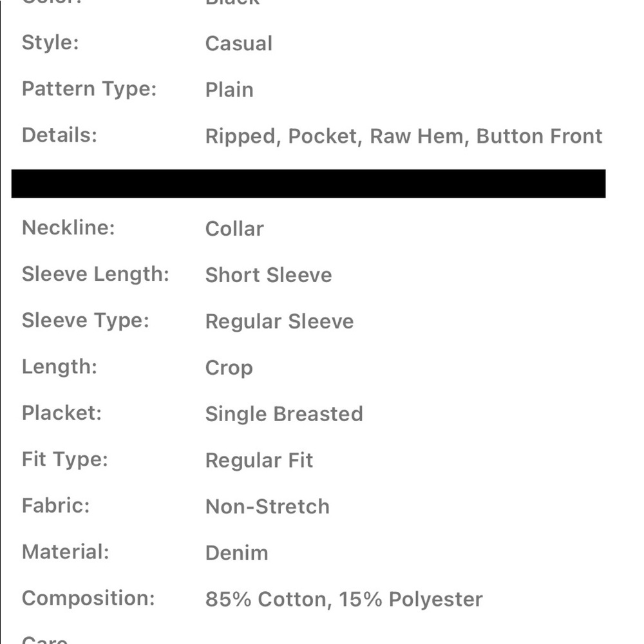Click the "Composition:" label

[x=88, y=599]
